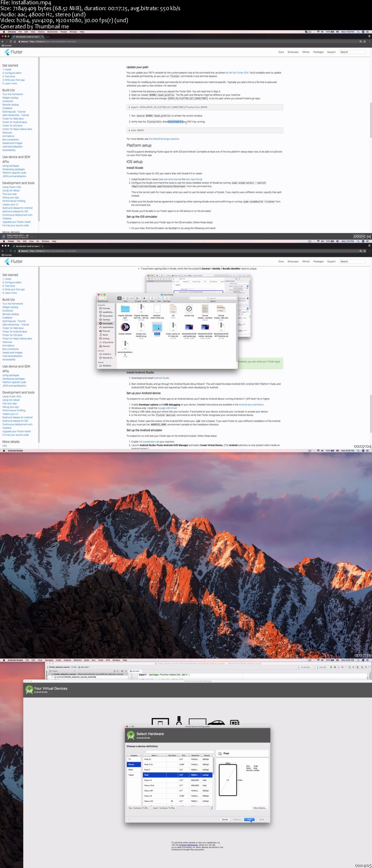Open Documents in Finder sidebar
Viewport: 372px width, 868px height.
(108, 316)
